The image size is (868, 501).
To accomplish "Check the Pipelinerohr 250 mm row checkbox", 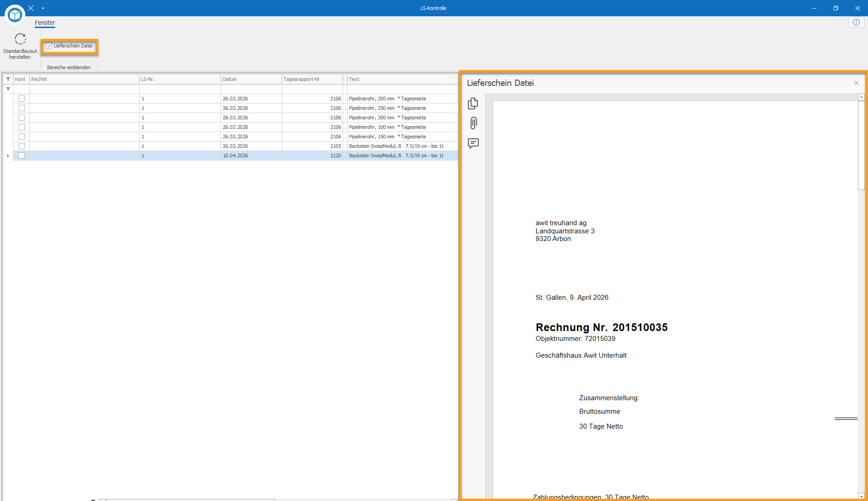I will (x=22, y=108).
